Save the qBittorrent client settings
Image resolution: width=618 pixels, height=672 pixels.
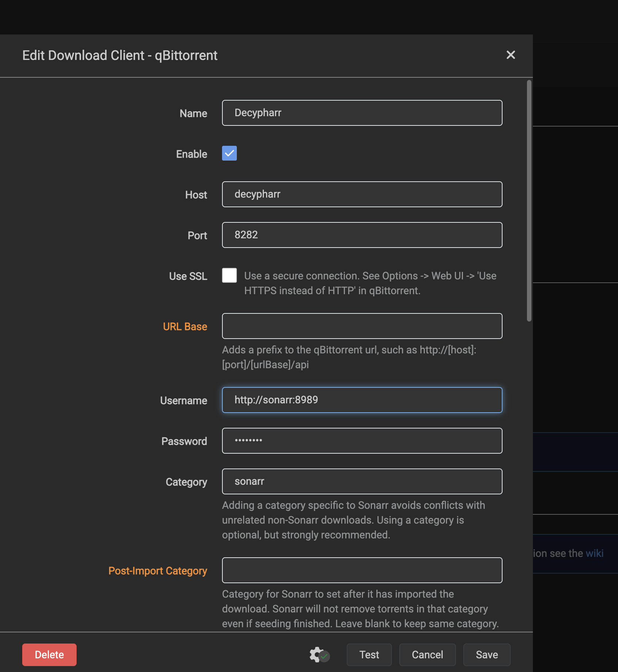(x=486, y=655)
